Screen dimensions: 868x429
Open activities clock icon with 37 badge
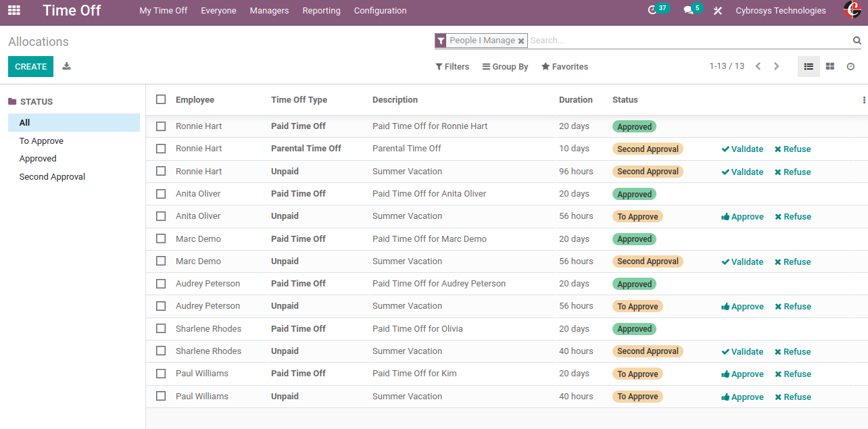[652, 10]
